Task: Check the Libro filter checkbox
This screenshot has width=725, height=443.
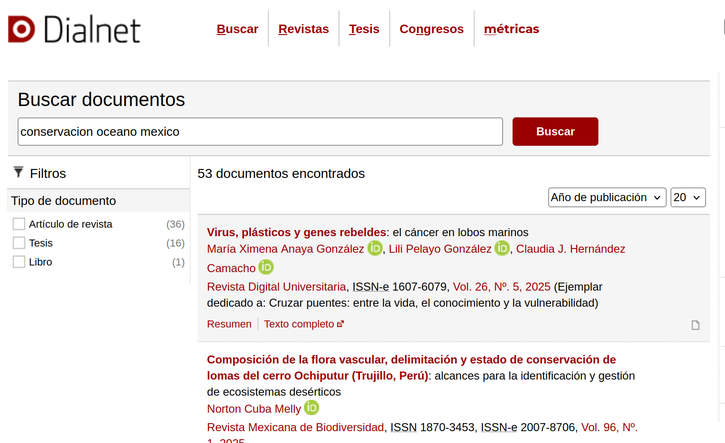Action: click(x=19, y=262)
